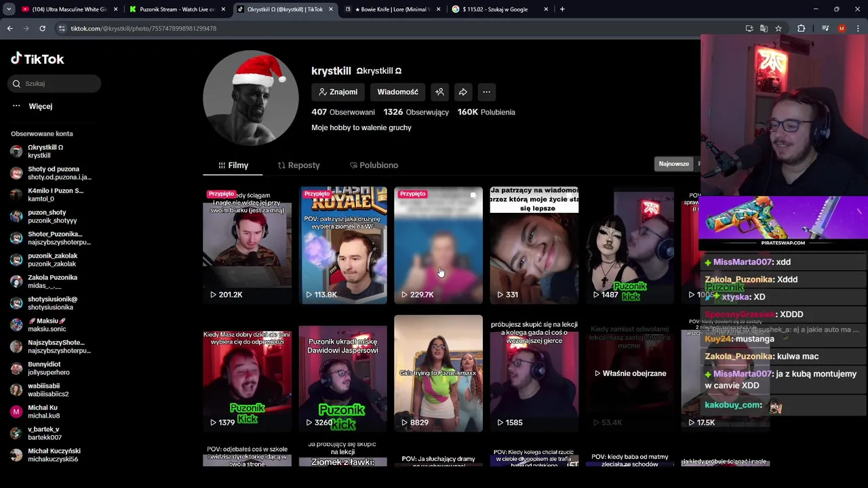Open the video with 331 views
The height and width of the screenshot is (488, 868).
(534, 245)
